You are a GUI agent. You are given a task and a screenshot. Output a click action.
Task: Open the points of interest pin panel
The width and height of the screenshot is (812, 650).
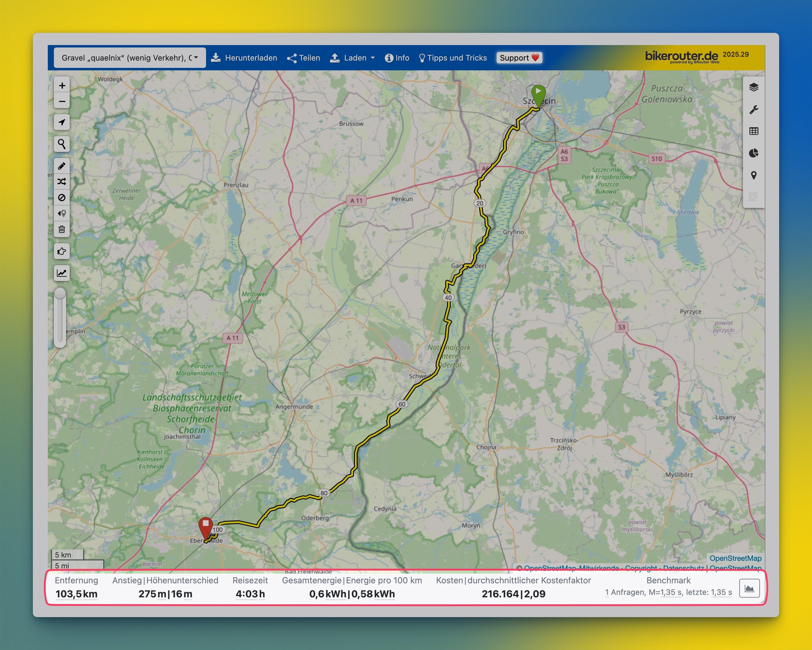coord(754,175)
